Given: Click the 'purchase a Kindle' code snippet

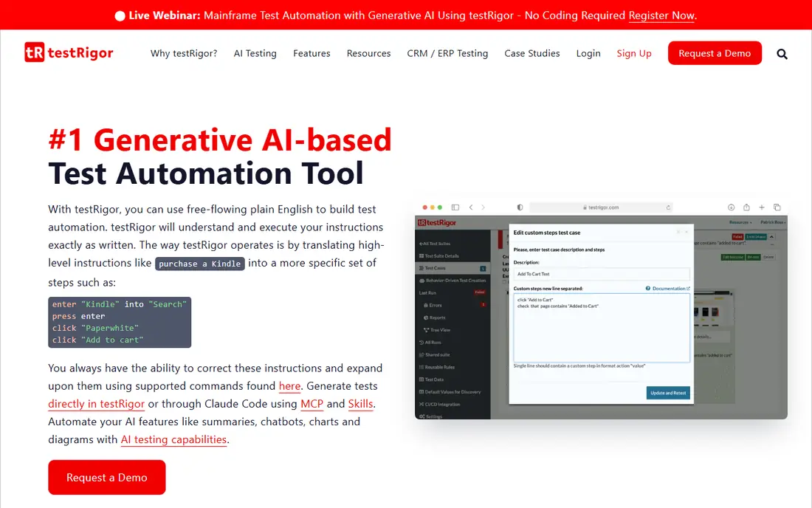Looking at the screenshot, I should point(200,264).
